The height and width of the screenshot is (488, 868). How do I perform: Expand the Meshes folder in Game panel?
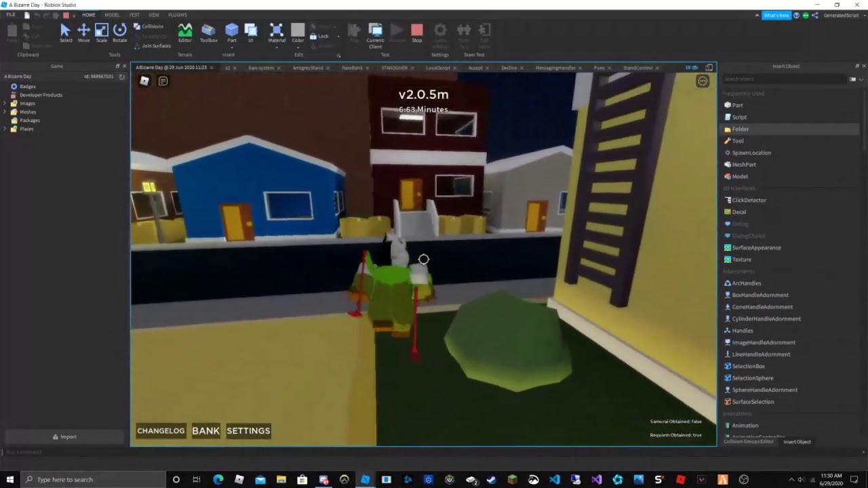[5, 112]
